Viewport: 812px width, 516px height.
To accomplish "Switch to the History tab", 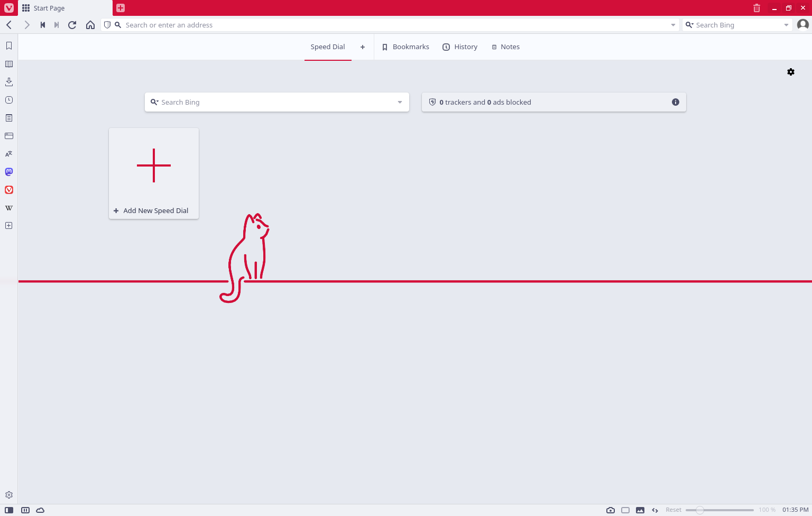I will (460, 47).
